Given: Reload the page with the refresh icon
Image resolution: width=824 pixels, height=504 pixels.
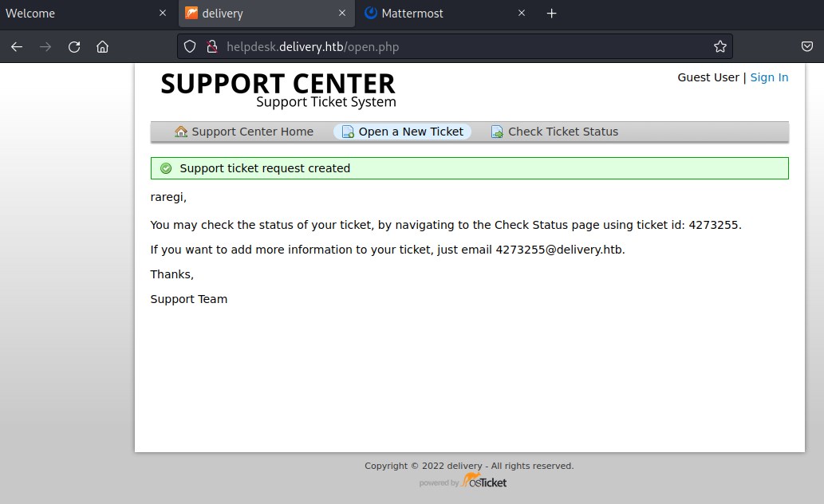Looking at the screenshot, I should (74, 46).
